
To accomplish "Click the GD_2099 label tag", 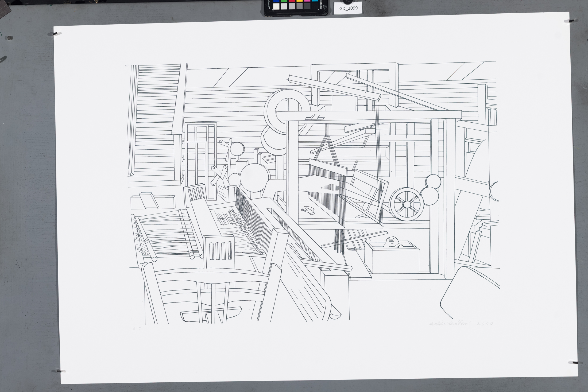I will point(348,8).
